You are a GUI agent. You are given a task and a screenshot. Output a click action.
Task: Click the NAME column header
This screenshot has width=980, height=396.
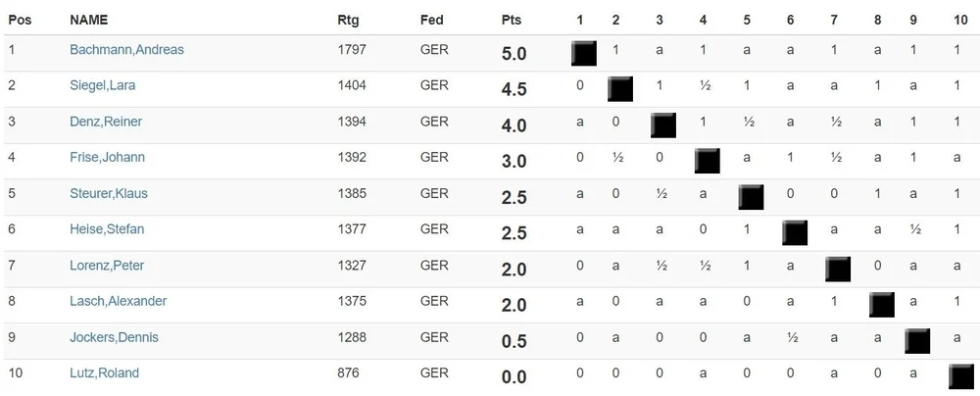(x=89, y=20)
